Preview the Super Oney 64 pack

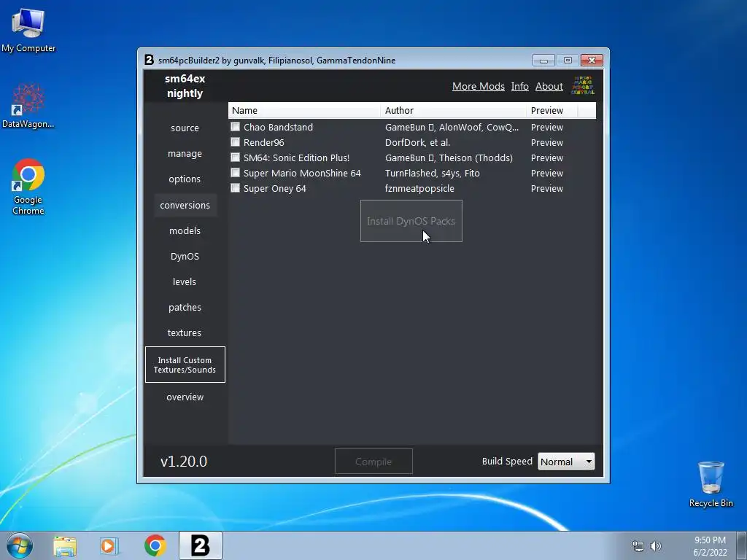(x=547, y=188)
